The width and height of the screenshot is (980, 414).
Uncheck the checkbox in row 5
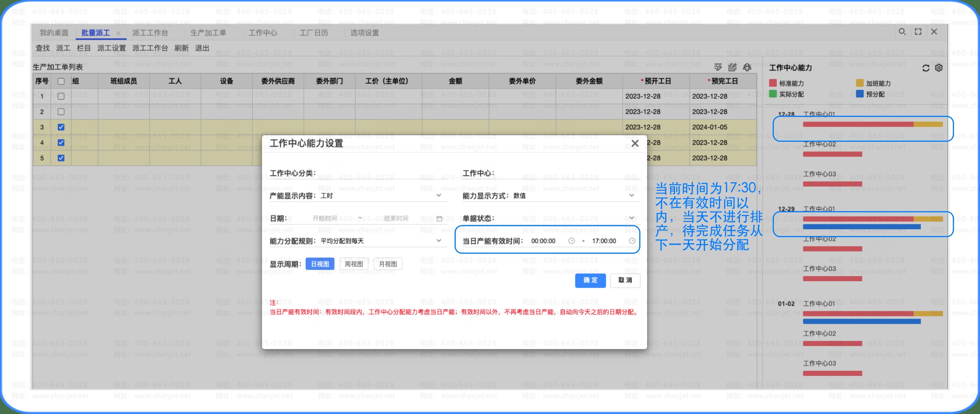[x=61, y=158]
